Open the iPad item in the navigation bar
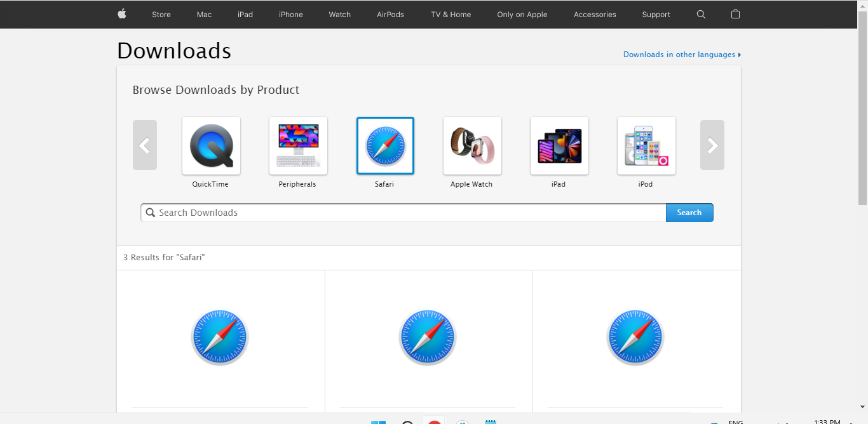The height and width of the screenshot is (424, 868). pos(245,15)
